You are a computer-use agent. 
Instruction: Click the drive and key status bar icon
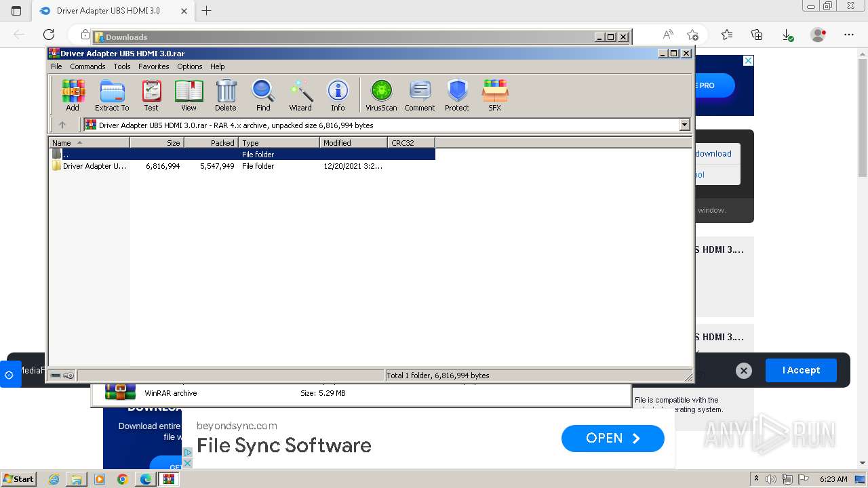(62, 375)
